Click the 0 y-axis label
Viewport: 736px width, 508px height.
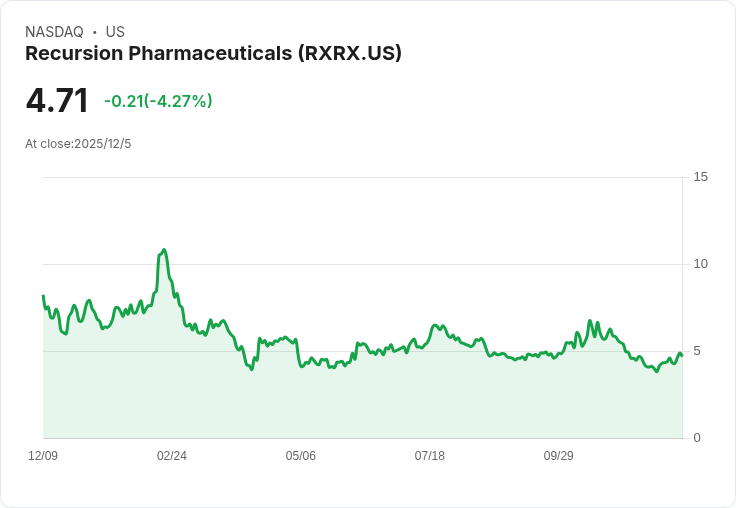(697, 438)
